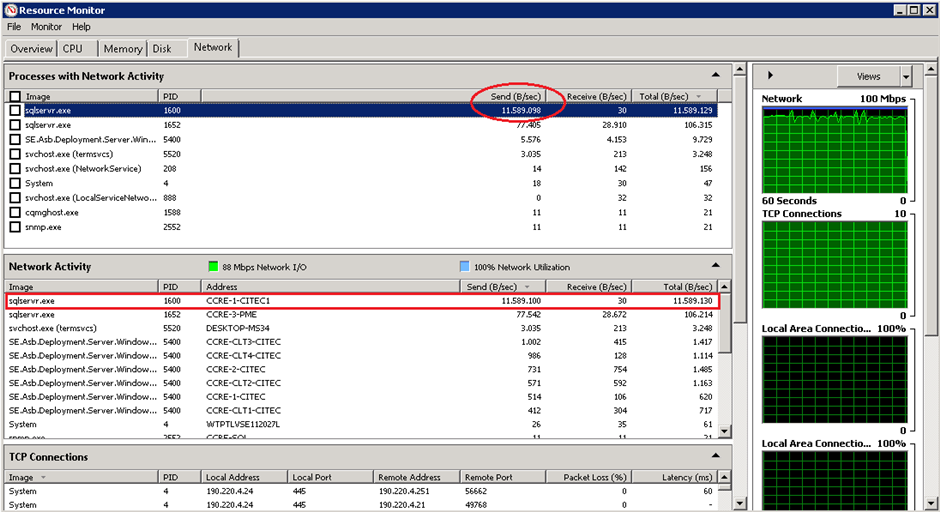Open the File menu
940x512 pixels.
14,26
